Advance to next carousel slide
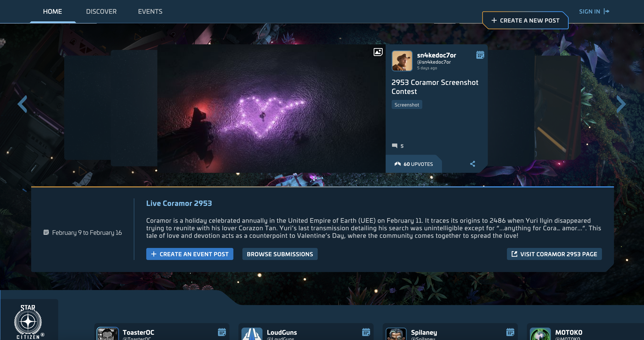This screenshot has width=644, height=340. [x=621, y=104]
